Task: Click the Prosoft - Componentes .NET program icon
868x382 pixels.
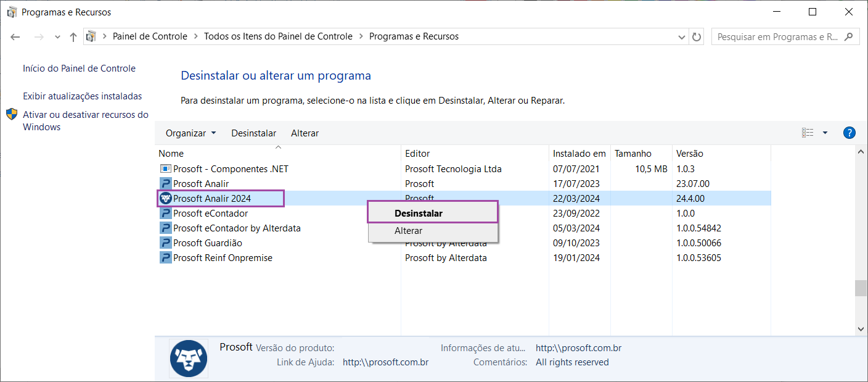Action: point(165,169)
